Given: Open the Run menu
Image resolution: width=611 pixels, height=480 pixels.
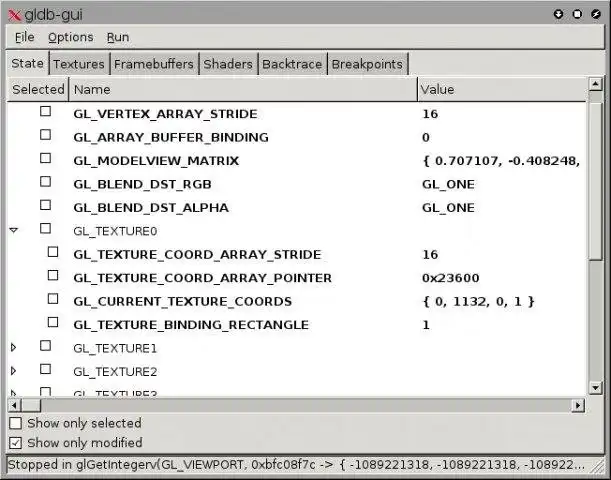Looking at the screenshot, I should (x=118, y=37).
